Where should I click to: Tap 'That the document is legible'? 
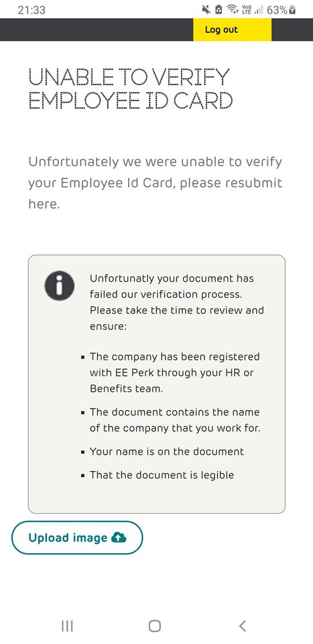point(162,475)
